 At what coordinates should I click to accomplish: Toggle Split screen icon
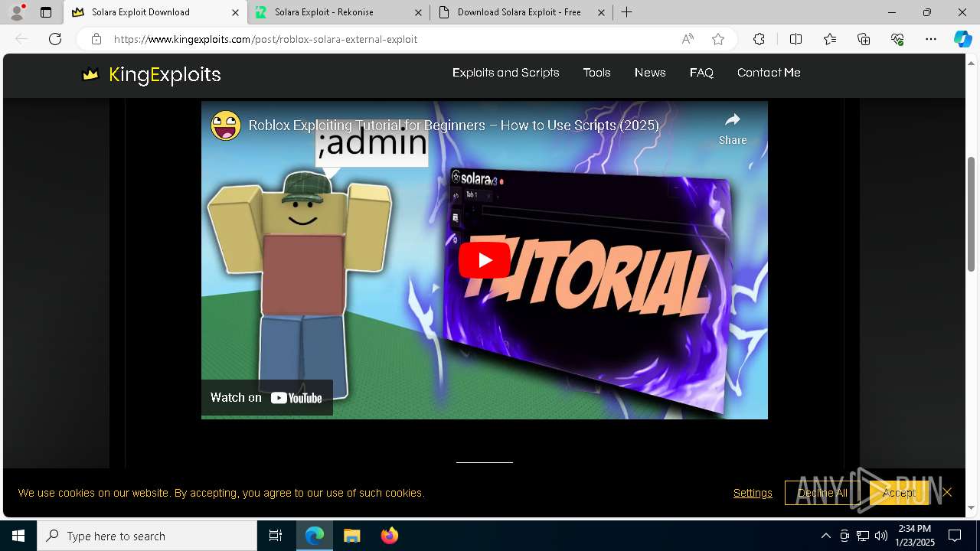pos(795,39)
